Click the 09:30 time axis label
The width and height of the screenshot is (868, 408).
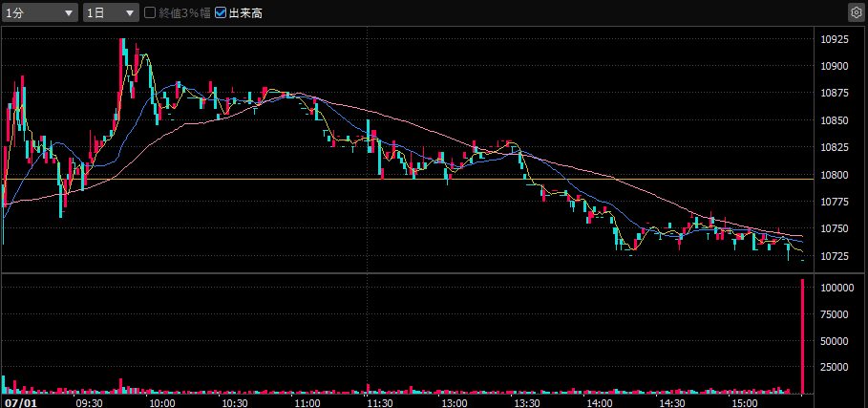coord(88,402)
